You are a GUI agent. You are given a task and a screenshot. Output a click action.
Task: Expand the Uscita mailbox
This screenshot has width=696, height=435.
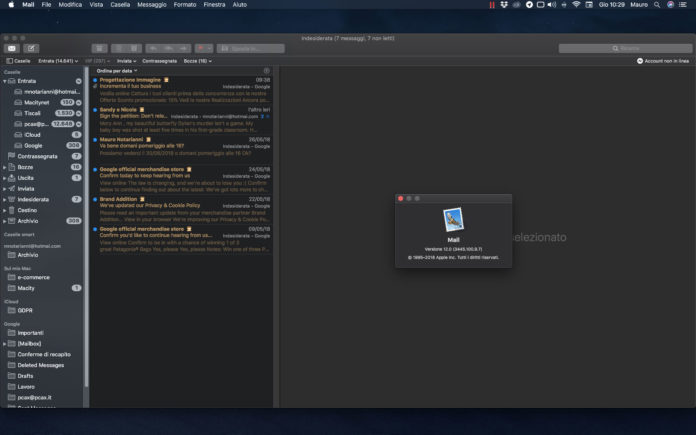[4, 178]
